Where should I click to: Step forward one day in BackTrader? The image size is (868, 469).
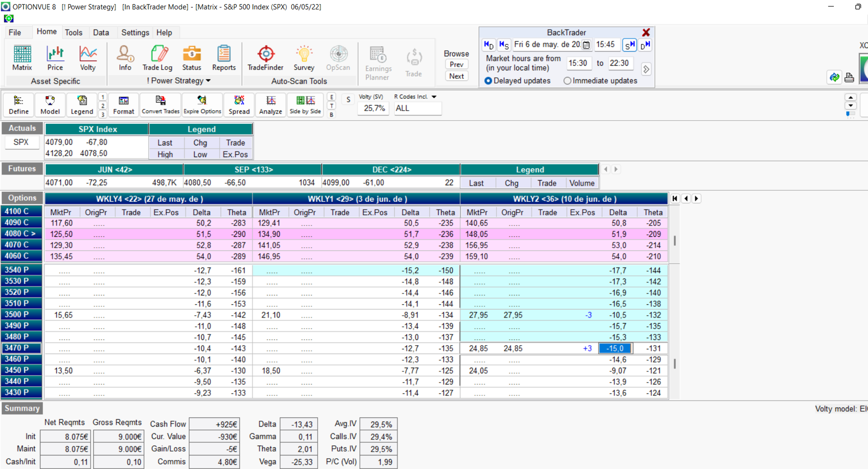click(645, 45)
